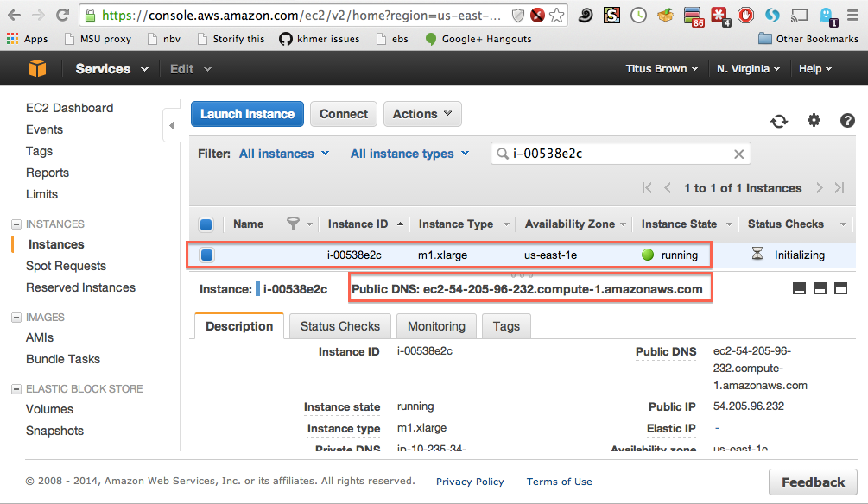868x504 pixels.
Task: Collapse the ELASTIC BLOCK STORE section
Action: 16,389
